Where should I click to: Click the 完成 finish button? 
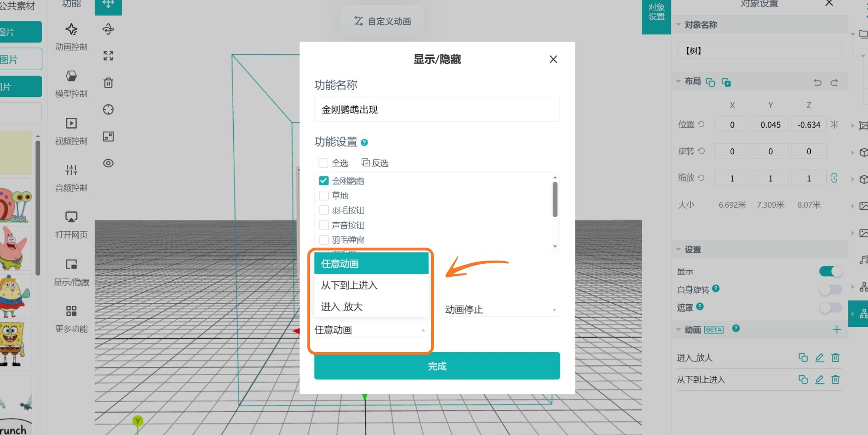(437, 366)
